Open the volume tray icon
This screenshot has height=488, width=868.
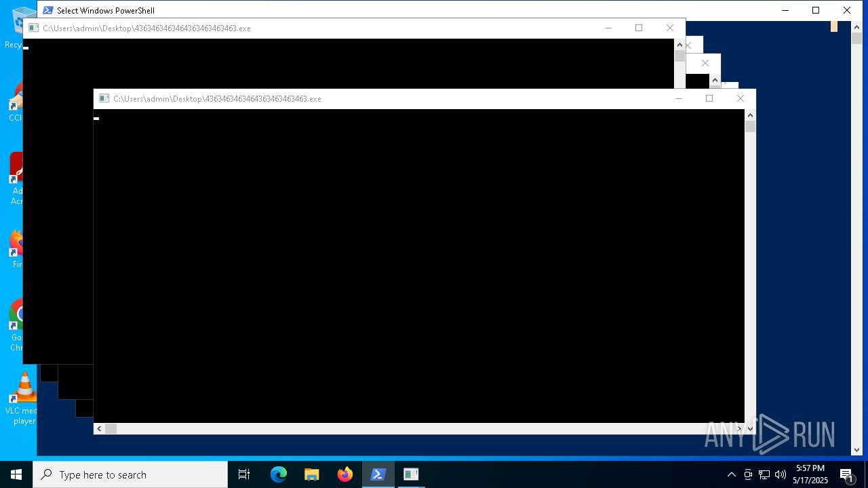click(x=781, y=474)
